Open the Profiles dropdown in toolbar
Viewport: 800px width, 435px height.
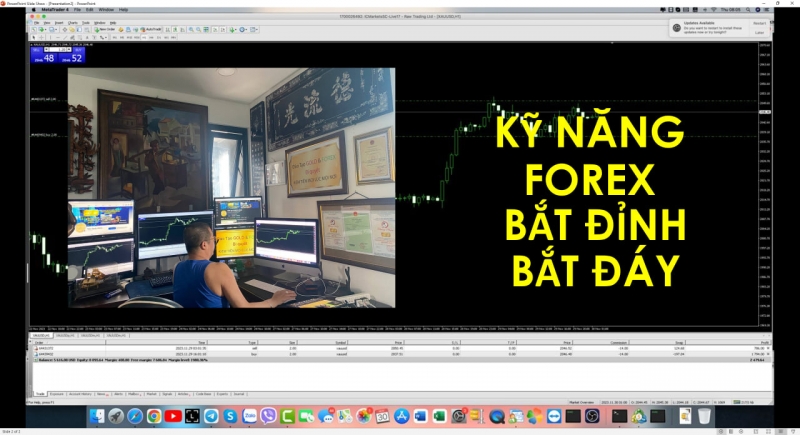(x=53, y=30)
